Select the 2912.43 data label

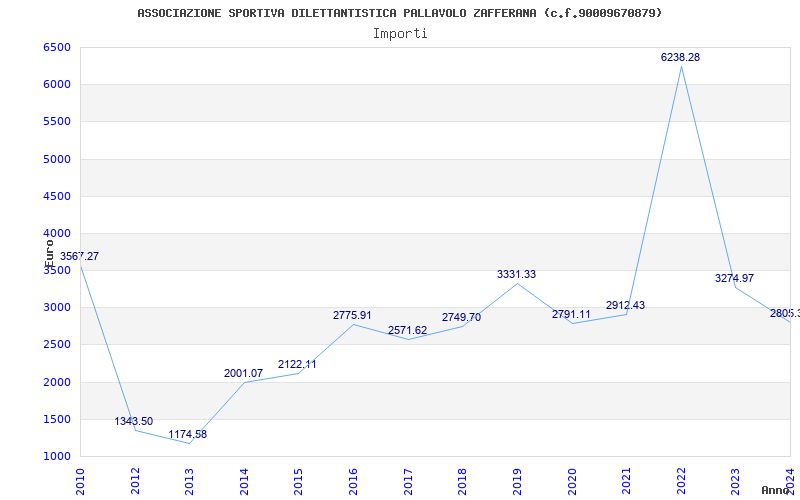point(626,306)
